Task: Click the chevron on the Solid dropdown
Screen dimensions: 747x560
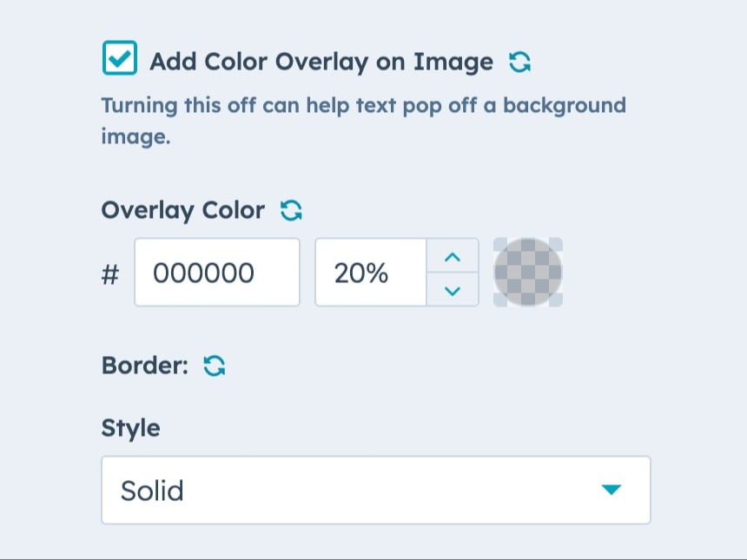Action: click(611, 490)
